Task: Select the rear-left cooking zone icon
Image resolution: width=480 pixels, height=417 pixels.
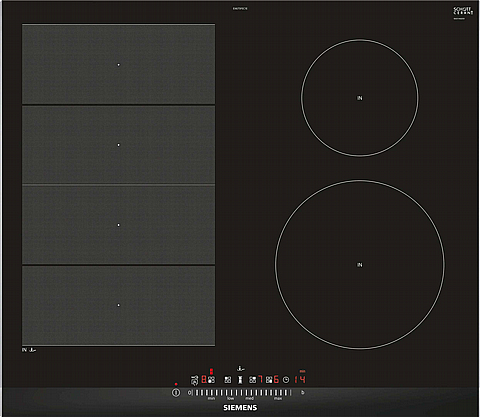Action: pyautogui.click(x=228, y=380)
